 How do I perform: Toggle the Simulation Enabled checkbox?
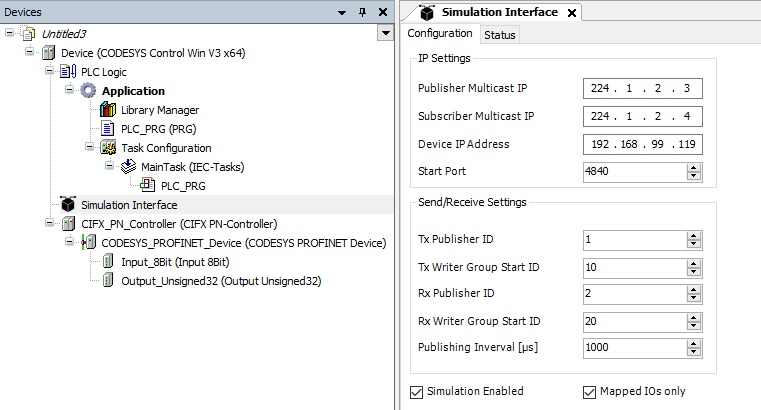[x=416, y=391]
